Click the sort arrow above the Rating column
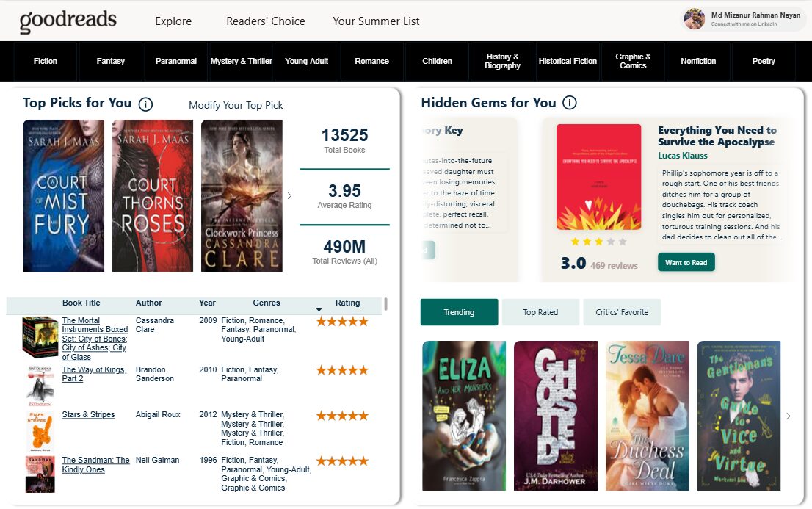Image resolution: width=812 pixels, height=509 pixels. point(319,310)
